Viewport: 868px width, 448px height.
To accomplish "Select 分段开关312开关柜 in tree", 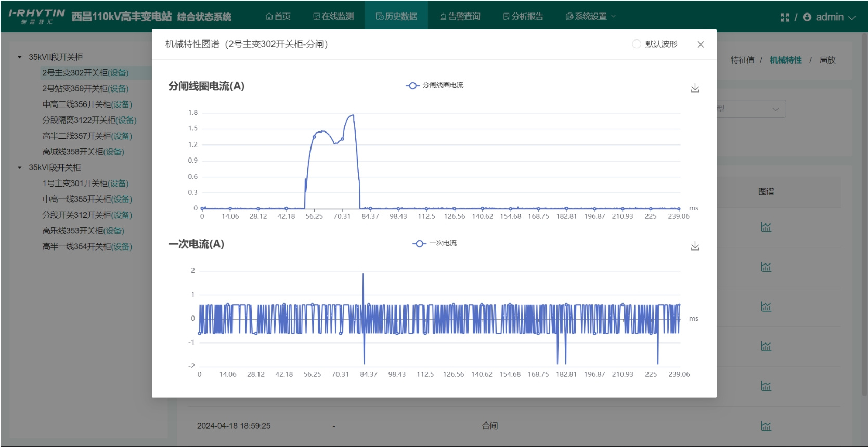I will click(87, 215).
